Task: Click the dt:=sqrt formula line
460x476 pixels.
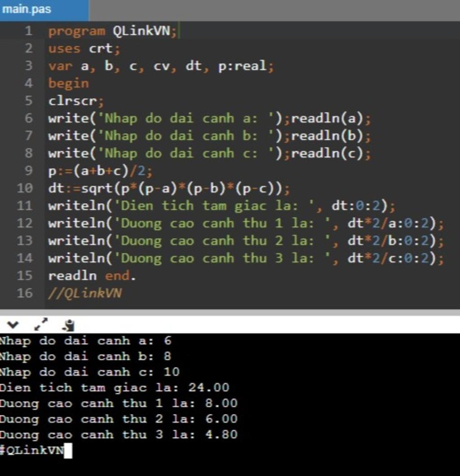Action: [169, 188]
